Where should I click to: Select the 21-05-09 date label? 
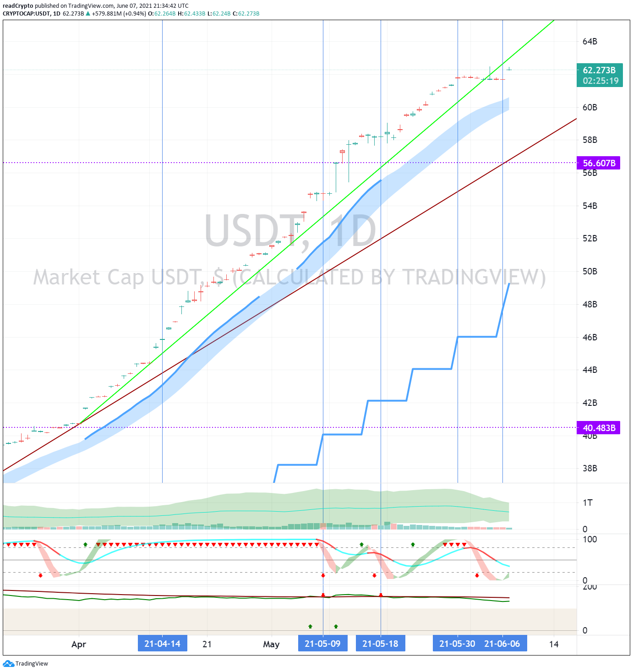[322, 644]
